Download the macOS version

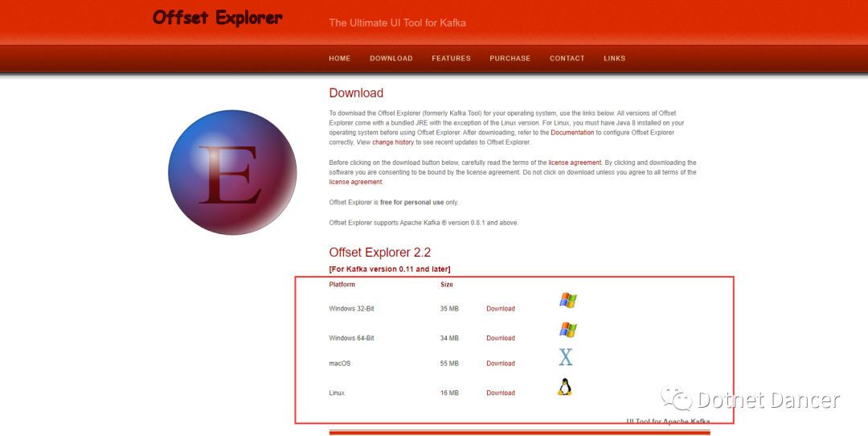coord(501,364)
